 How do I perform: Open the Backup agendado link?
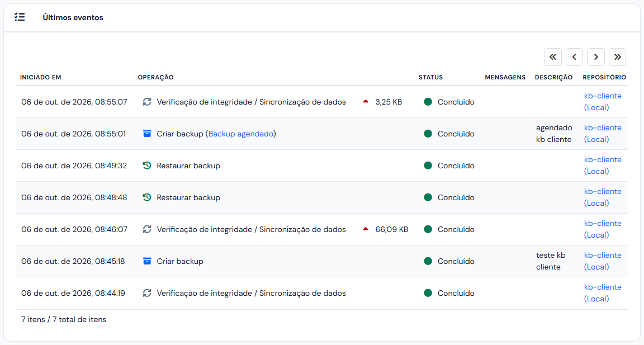click(241, 134)
